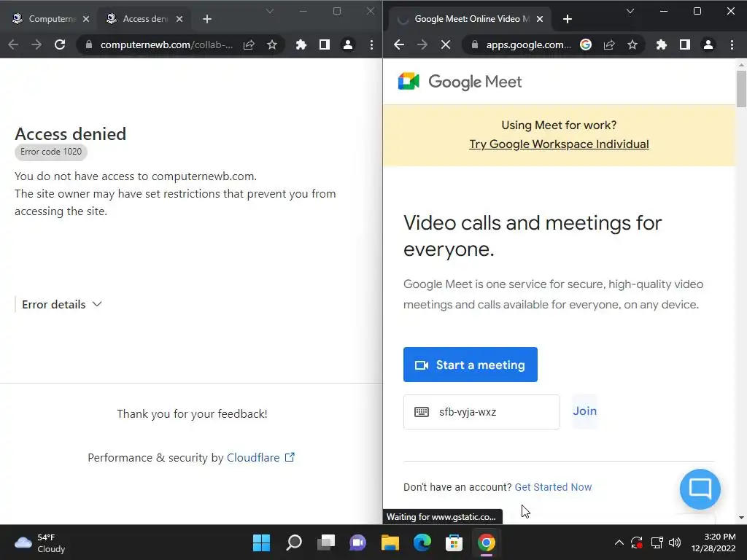The height and width of the screenshot is (560, 747).
Task: Bookmark the computernewb.com page with star
Action: pyautogui.click(x=272, y=44)
